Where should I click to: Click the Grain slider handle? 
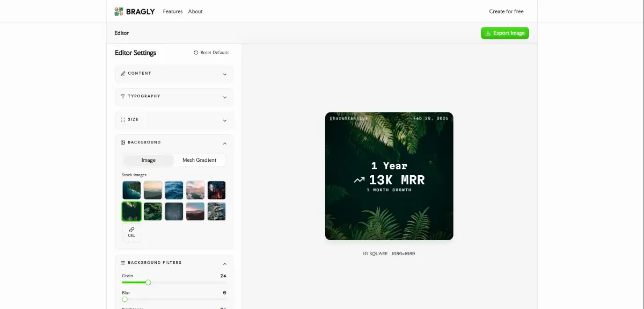149,283
